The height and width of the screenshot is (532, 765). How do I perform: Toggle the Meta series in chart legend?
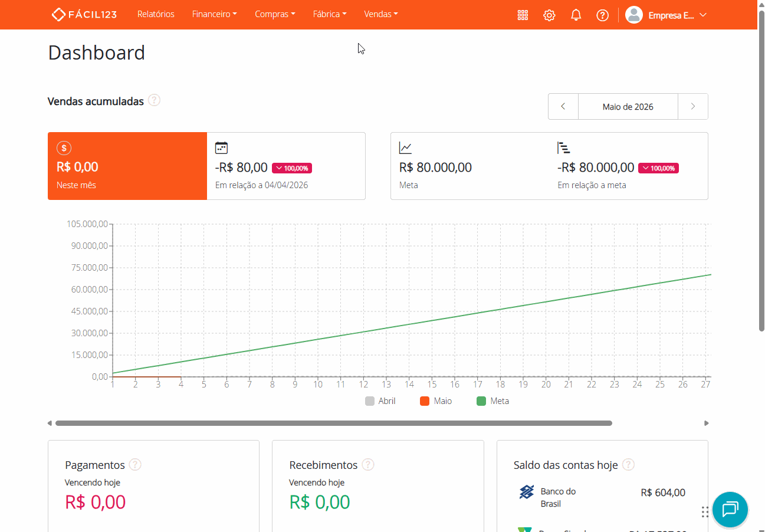(x=493, y=401)
